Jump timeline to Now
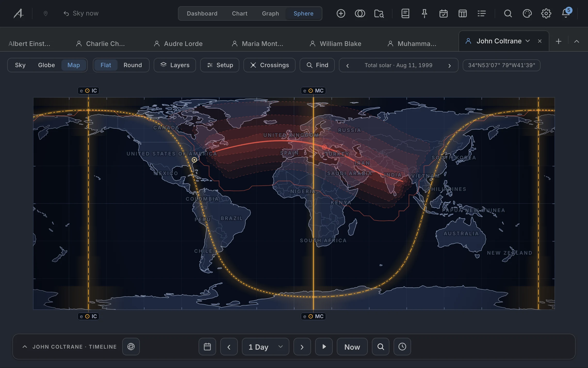 pos(352,347)
